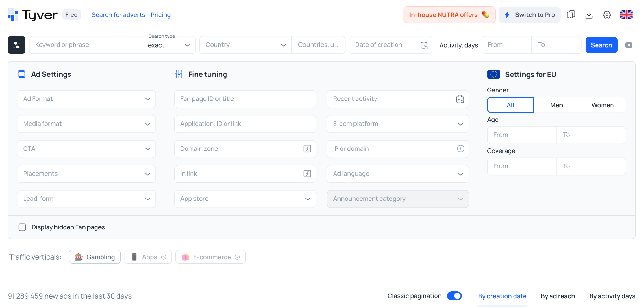Open the advanced filter panel icon
Image resolution: width=644 pixels, height=308 pixels.
[x=16, y=45]
